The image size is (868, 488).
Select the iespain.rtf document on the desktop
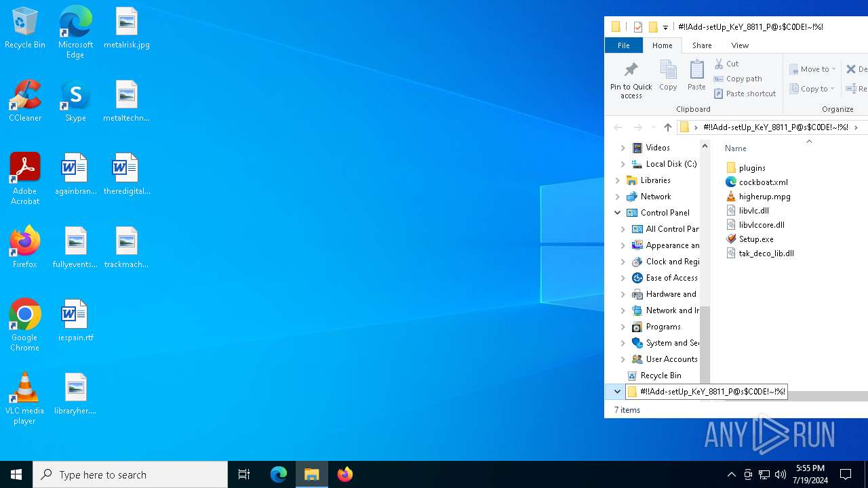(75, 321)
